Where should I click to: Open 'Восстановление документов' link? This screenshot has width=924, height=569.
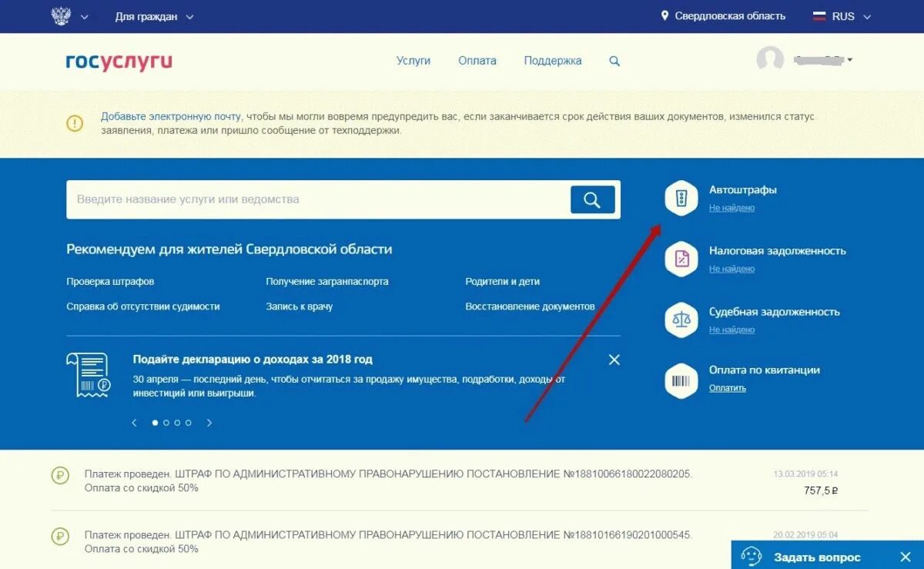(530, 306)
